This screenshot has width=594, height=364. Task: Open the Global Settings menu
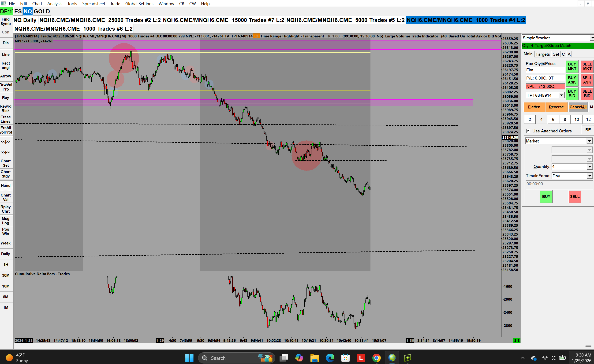(139, 4)
